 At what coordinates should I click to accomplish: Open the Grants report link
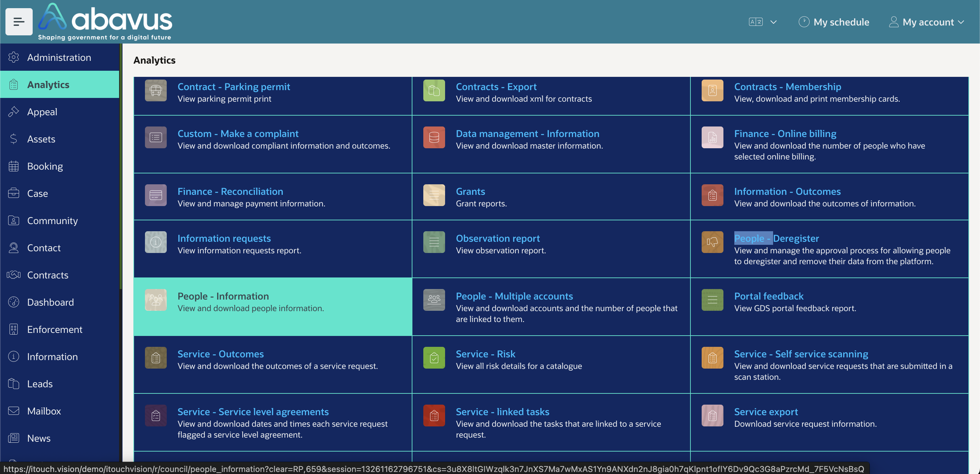coord(470,191)
